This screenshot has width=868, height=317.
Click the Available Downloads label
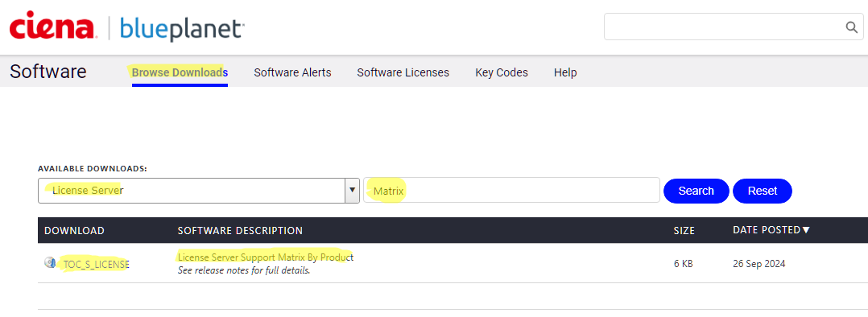click(x=93, y=169)
